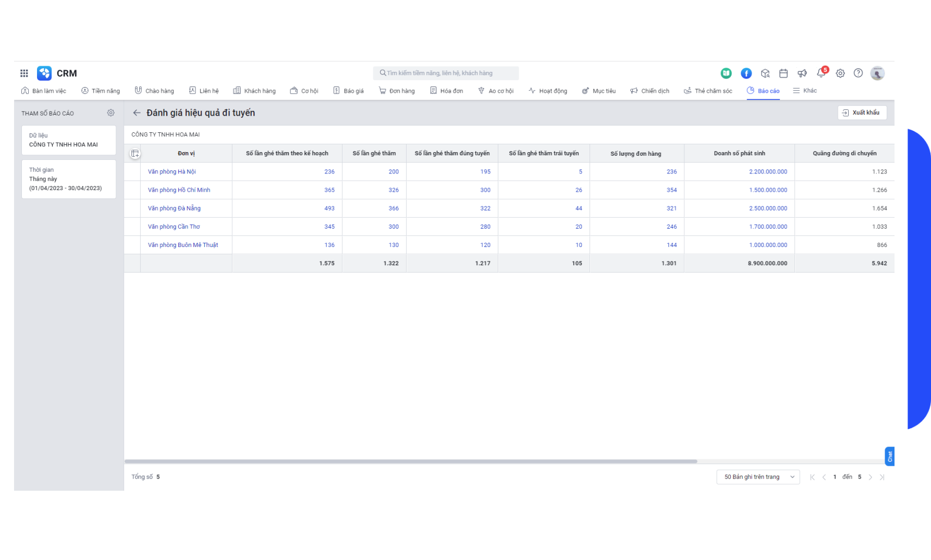Go to last page icon

tap(882, 477)
